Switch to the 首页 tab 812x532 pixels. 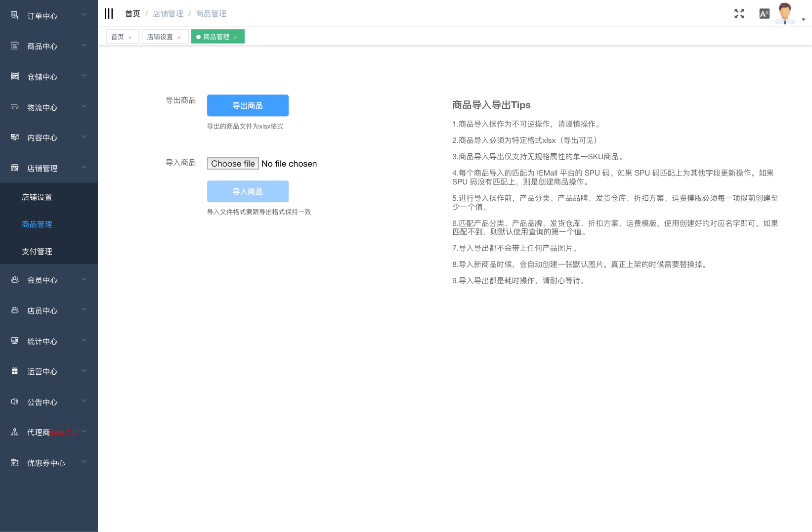[117, 37]
